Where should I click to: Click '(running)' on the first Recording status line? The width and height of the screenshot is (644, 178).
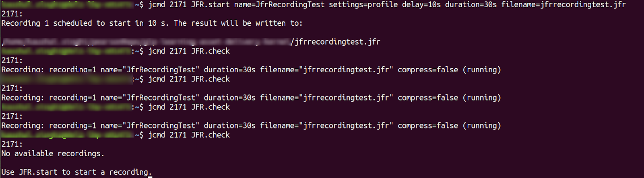coord(481,70)
